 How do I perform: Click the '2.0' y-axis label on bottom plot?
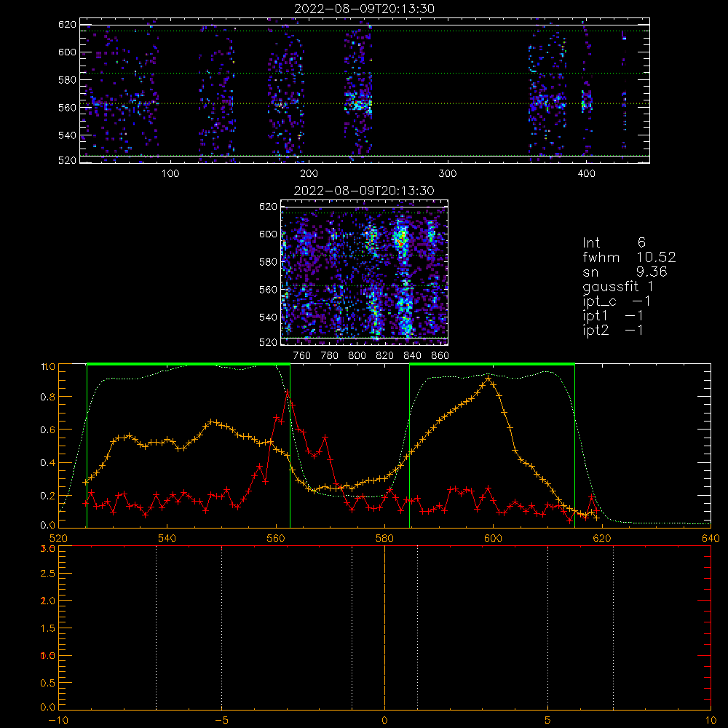pyautogui.click(x=47, y=601)
